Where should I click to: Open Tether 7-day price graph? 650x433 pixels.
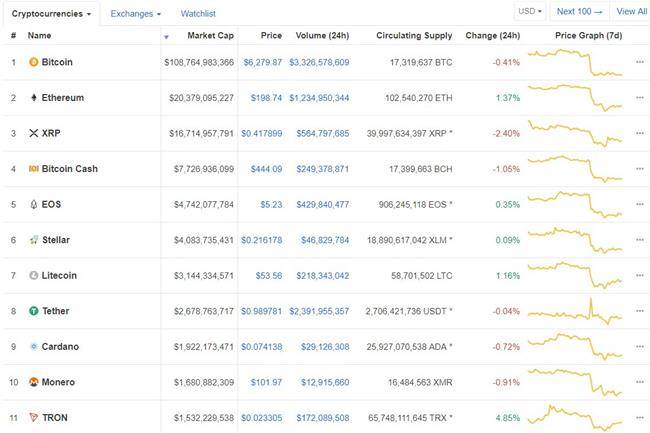575,311
